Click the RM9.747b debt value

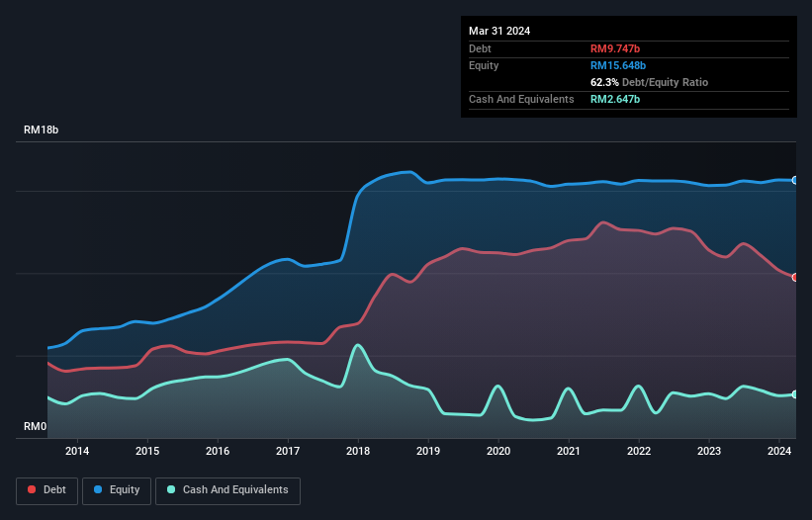[615, 48]
